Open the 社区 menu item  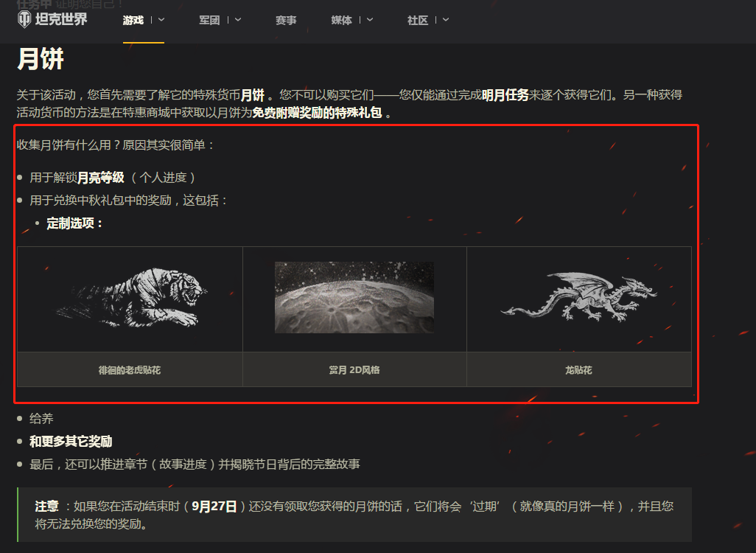tap(418, 20)
